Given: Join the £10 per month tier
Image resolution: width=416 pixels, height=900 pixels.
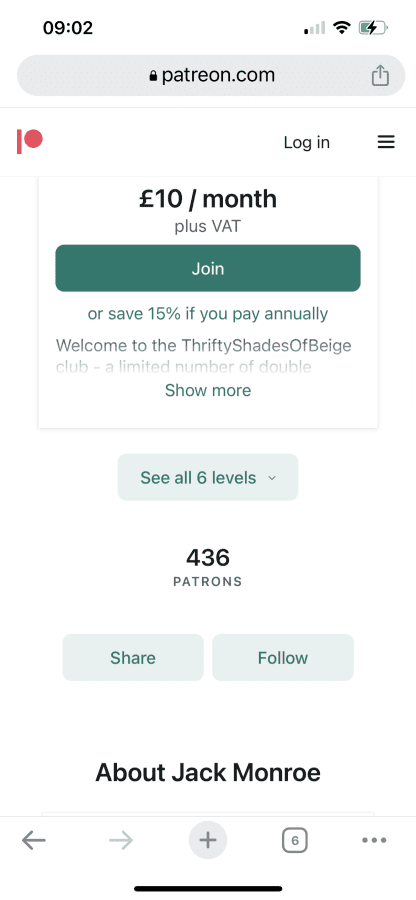Looking at the screenshot, I should click(208, 268).
